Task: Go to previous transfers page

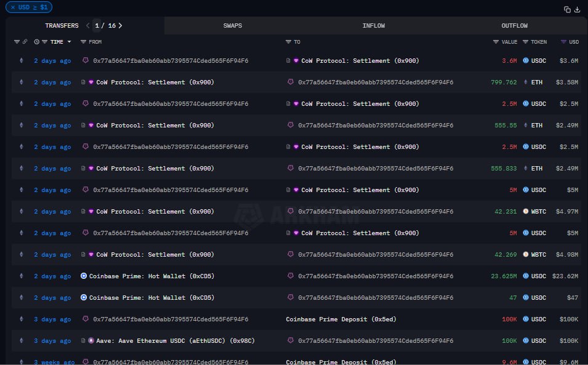Action: coord(88,25)
